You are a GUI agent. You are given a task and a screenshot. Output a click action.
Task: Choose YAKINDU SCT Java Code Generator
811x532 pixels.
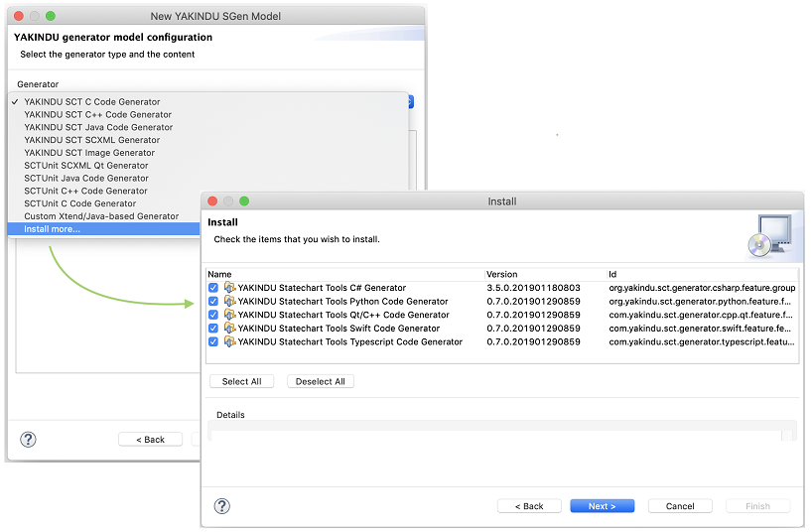click(x=207, y=127)
